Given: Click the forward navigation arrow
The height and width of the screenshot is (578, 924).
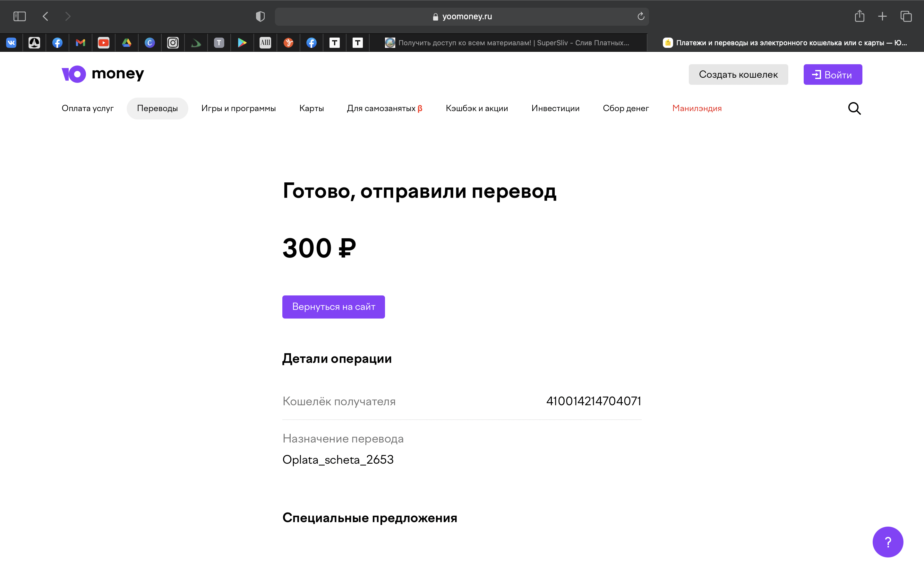Looking at the screenshot, I should click(68, 16).
